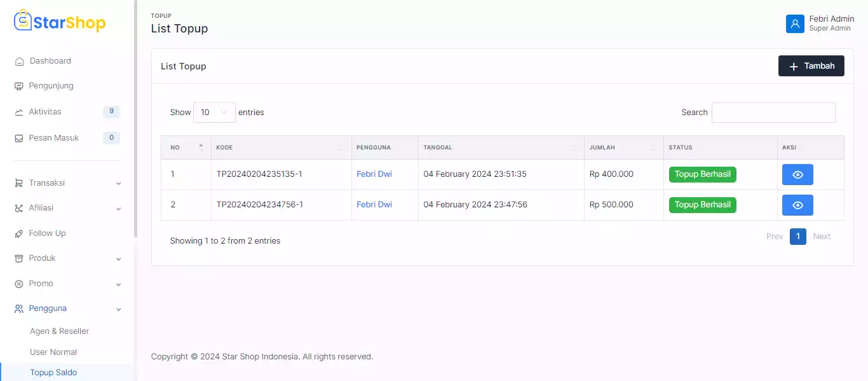868x381 pixels.
Task: Expand the Transaksi sidebar menu
Action: (x=67, y=183)
